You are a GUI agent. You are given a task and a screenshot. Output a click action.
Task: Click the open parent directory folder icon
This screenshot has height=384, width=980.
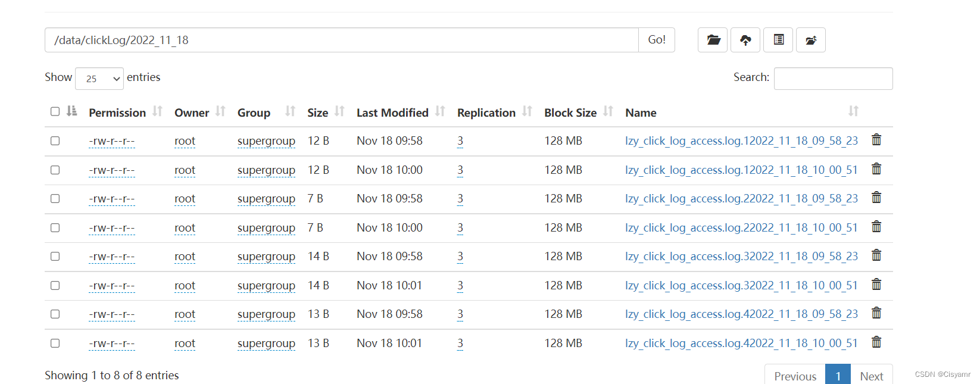[x=713, y=40]
